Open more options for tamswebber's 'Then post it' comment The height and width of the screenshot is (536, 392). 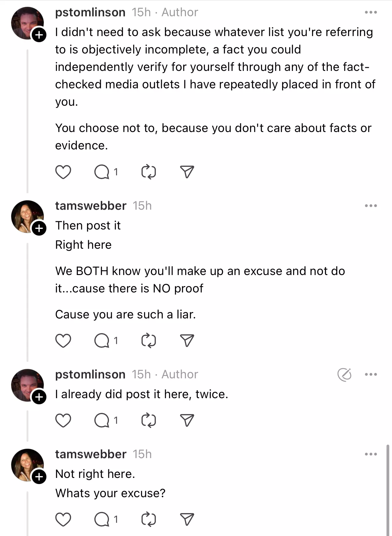tap(371, 206)
